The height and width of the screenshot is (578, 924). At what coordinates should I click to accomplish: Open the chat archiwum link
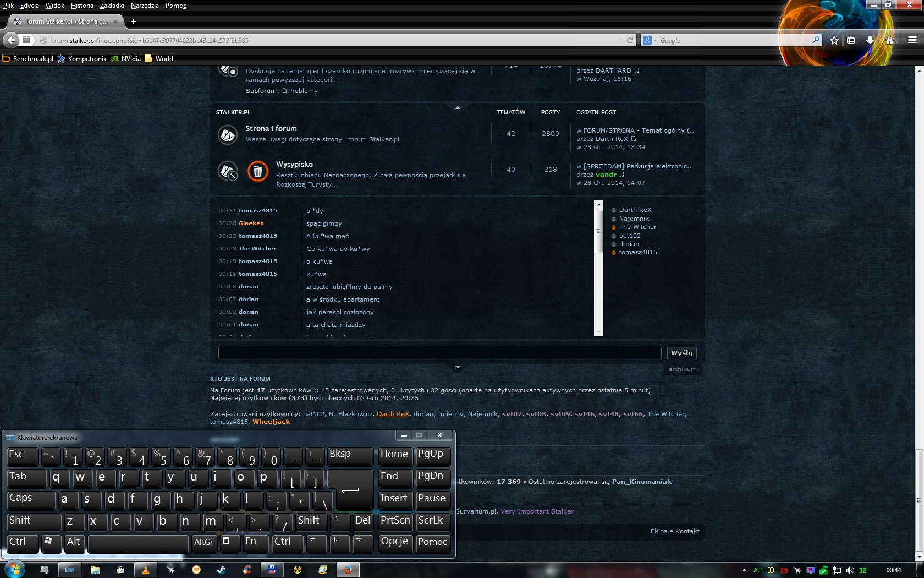[x=682, y=369]
